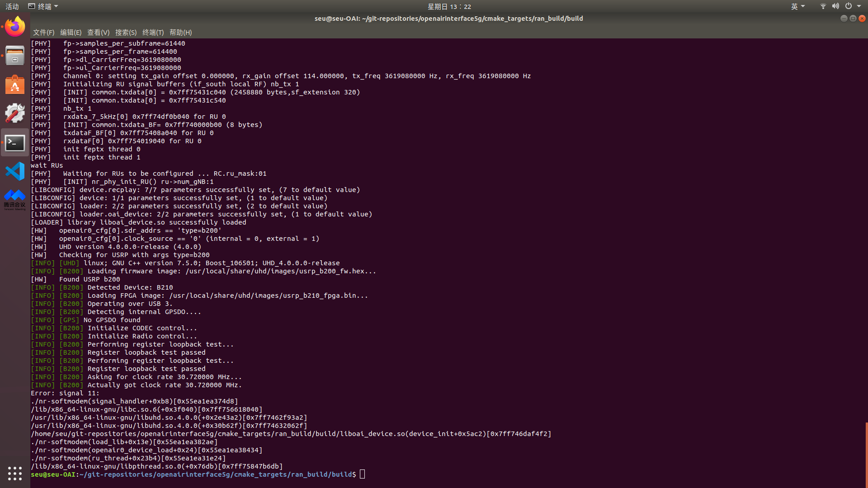Click the volume speaker icon

(x=835, y=6)
